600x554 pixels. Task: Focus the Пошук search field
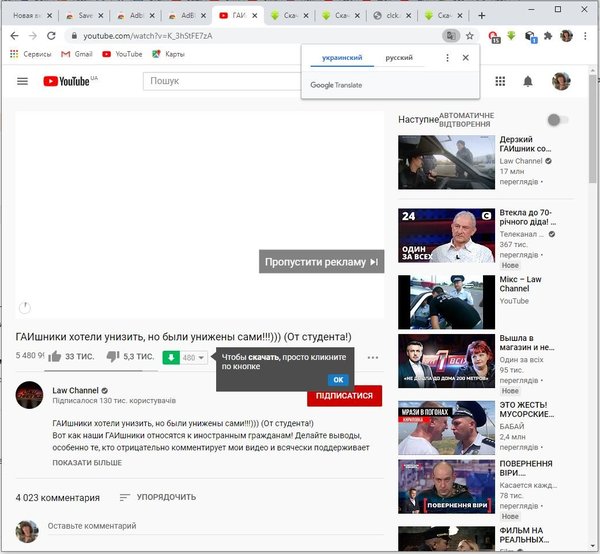(222, 81)
